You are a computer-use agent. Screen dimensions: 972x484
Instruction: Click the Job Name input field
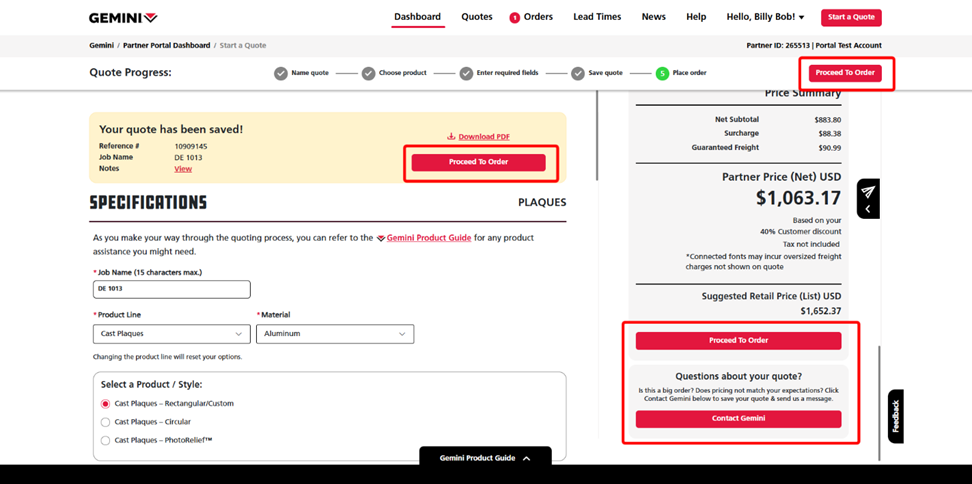171,289
